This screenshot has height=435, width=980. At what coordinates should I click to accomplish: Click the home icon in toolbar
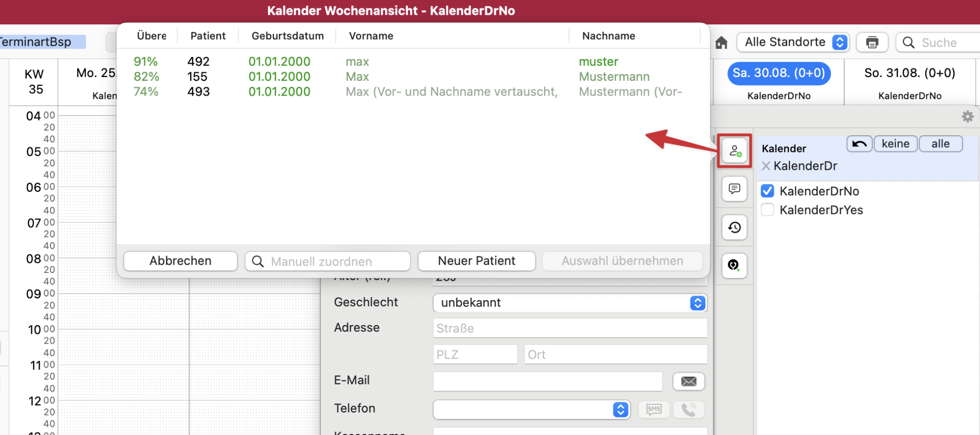point(721,43)
